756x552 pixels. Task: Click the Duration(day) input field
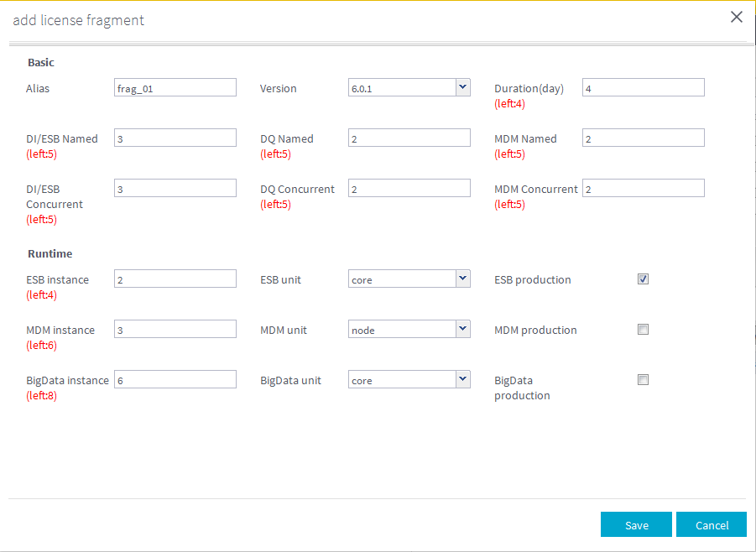coord(643,86)
